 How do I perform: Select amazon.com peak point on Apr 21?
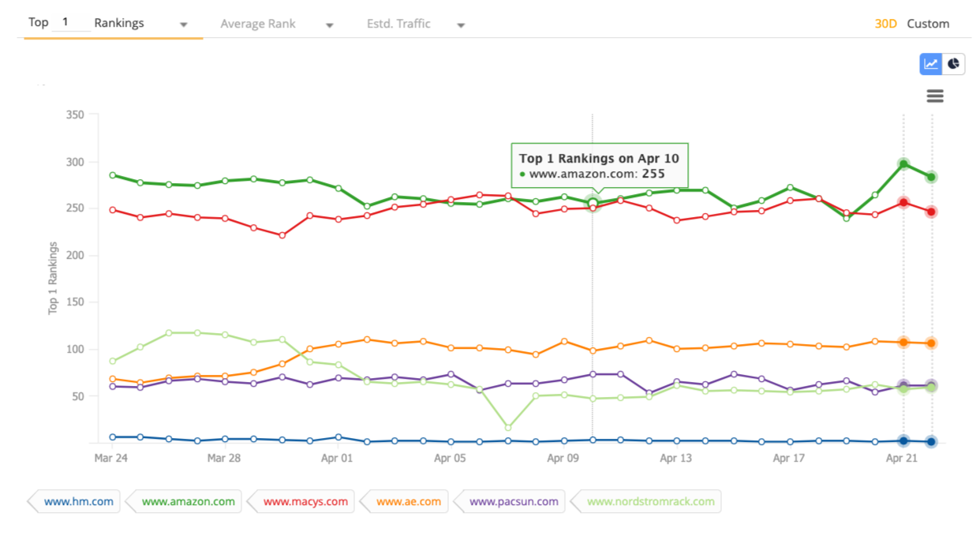903,164
